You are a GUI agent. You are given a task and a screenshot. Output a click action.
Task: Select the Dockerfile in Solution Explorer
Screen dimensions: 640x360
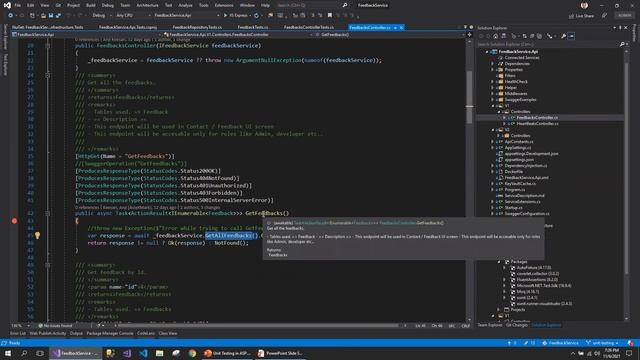click(x=513, y=172)
